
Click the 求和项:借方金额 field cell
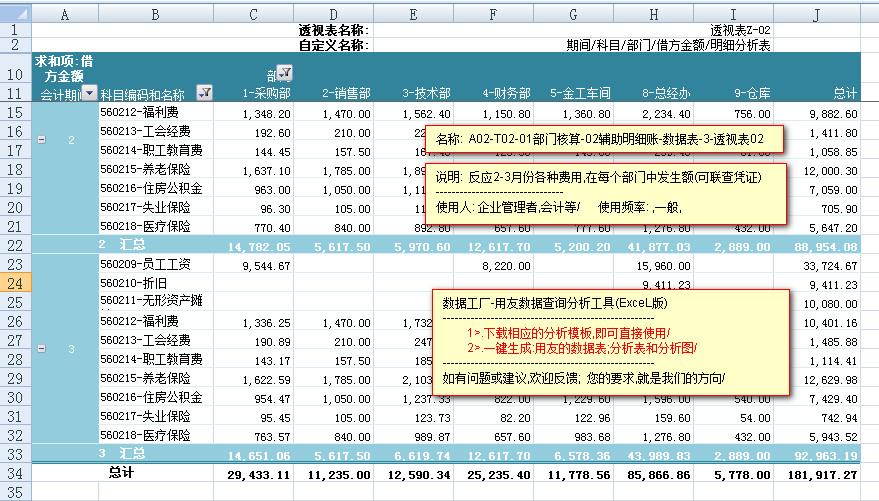click(x=64, y=67)
